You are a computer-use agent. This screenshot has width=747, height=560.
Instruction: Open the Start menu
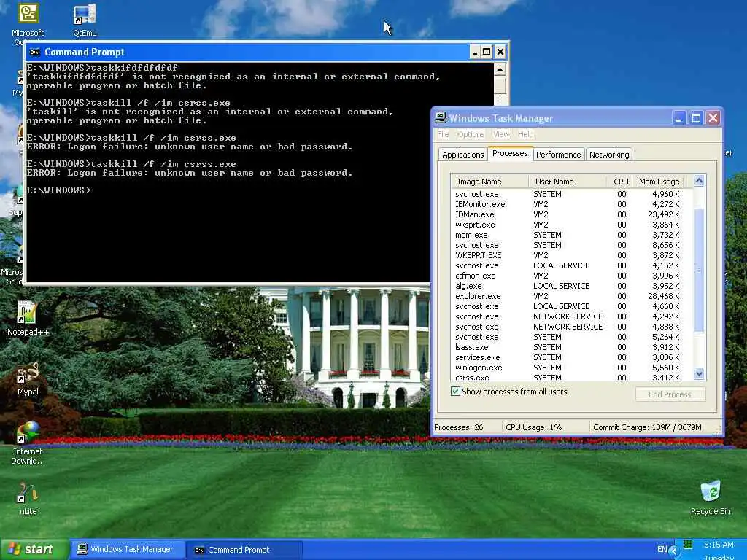34,550
